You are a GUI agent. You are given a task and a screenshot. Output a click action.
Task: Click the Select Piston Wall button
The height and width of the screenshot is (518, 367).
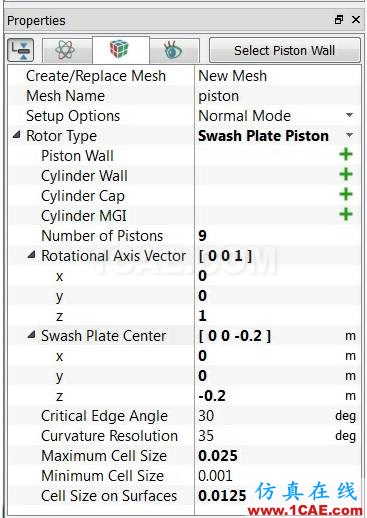tap(285, 50)
